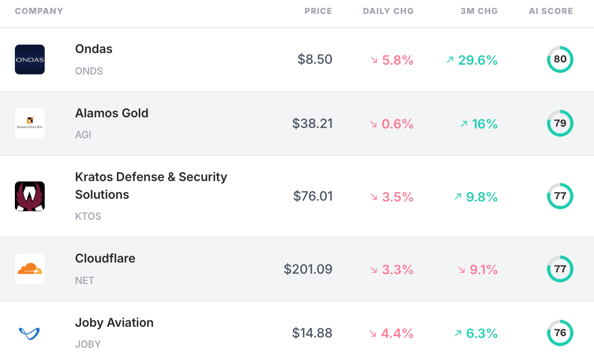594x364 pixels.
Task: Click the Ondas company logo
Action: point(30,60)
